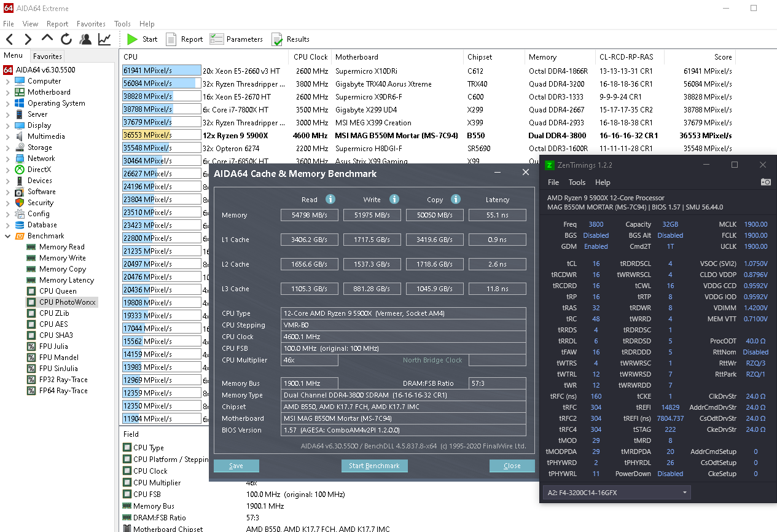Screen dimensions: 777x532
Task: Open ZenTimings Tools menu
Action: [x=577, y=182]
